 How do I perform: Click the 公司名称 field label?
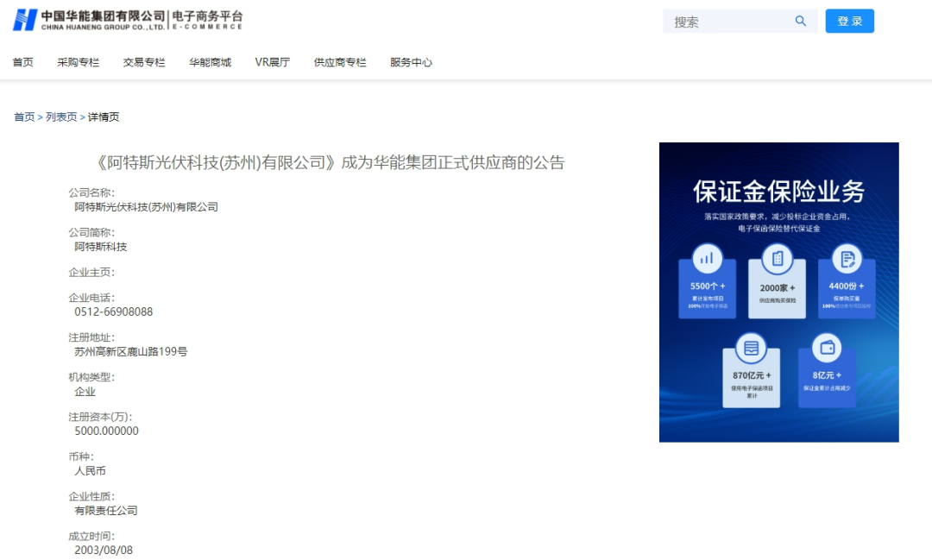coord(91,192)
